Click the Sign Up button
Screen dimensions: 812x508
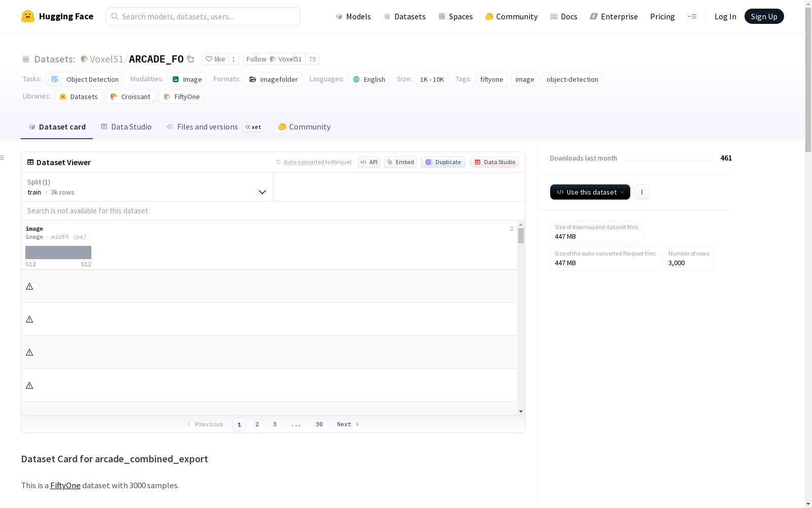point(764,16)
